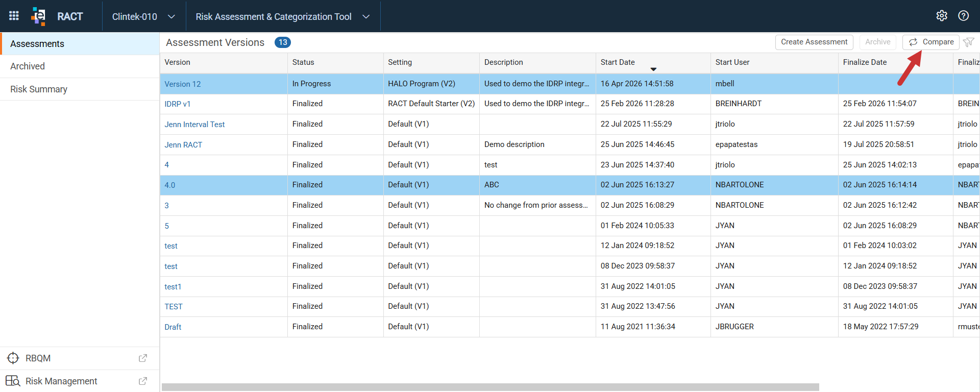Select the 'No change from prior assess...' cell
The height and width of the screenshot is (392, 980).
537,205
